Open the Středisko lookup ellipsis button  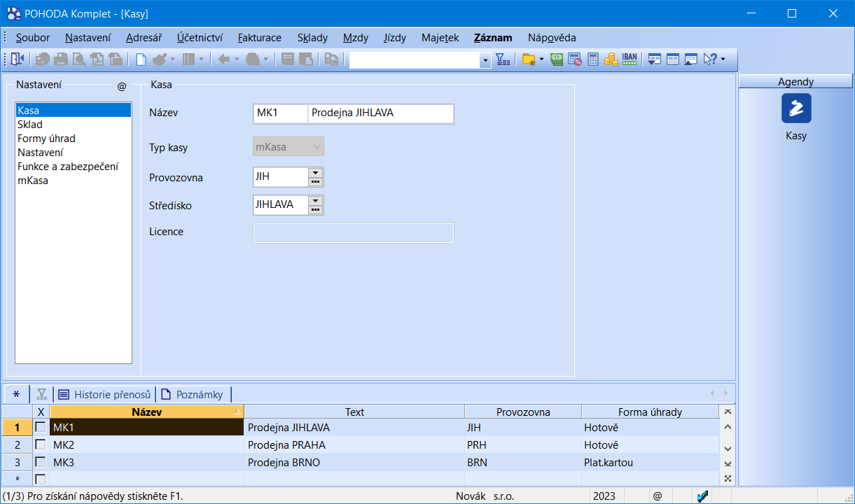(315, 209)
